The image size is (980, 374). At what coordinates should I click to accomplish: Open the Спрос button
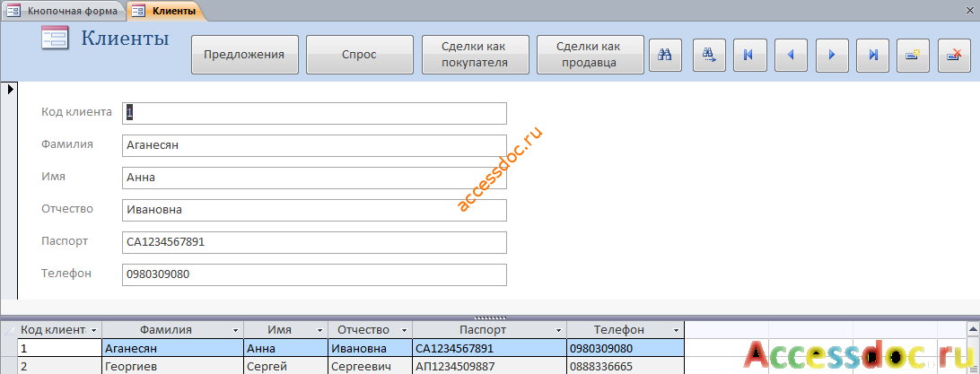[x=359, y=55]
